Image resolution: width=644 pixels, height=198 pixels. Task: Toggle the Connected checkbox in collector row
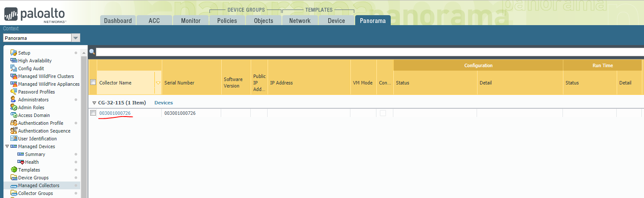point(383,113)
